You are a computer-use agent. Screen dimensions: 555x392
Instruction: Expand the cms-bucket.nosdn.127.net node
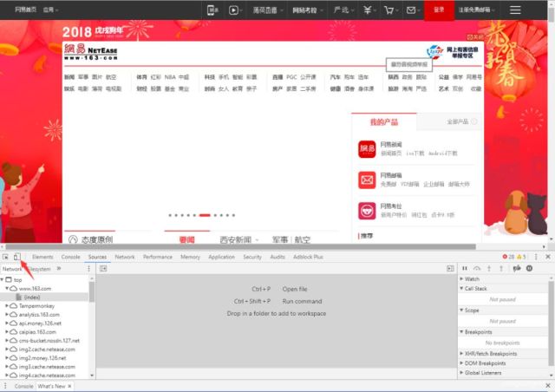tap(7, 341)
